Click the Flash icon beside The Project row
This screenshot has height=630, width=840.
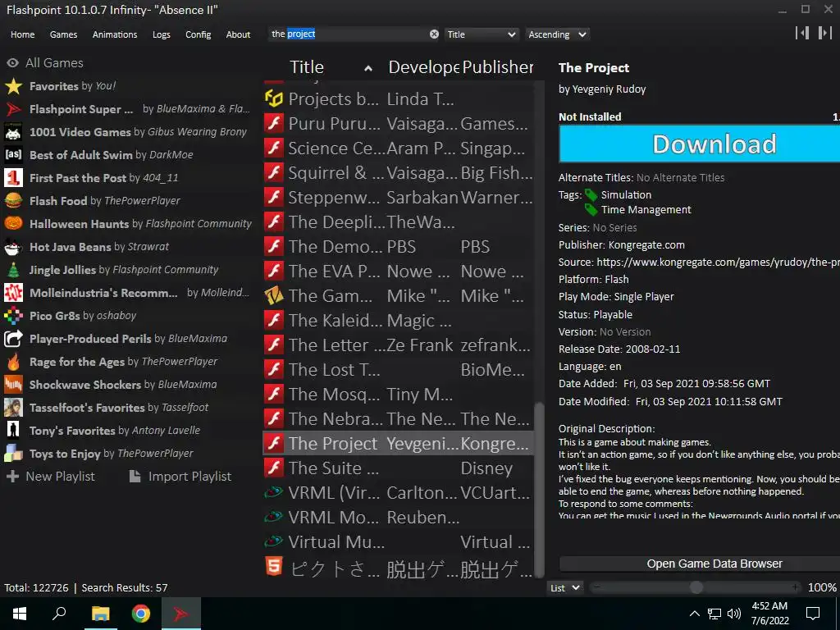click(x=274, y=444)
